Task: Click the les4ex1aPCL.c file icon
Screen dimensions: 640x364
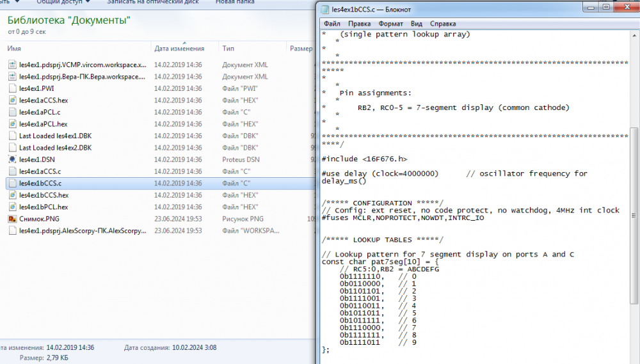Action: pyautogui.click(x=12, y=112)
